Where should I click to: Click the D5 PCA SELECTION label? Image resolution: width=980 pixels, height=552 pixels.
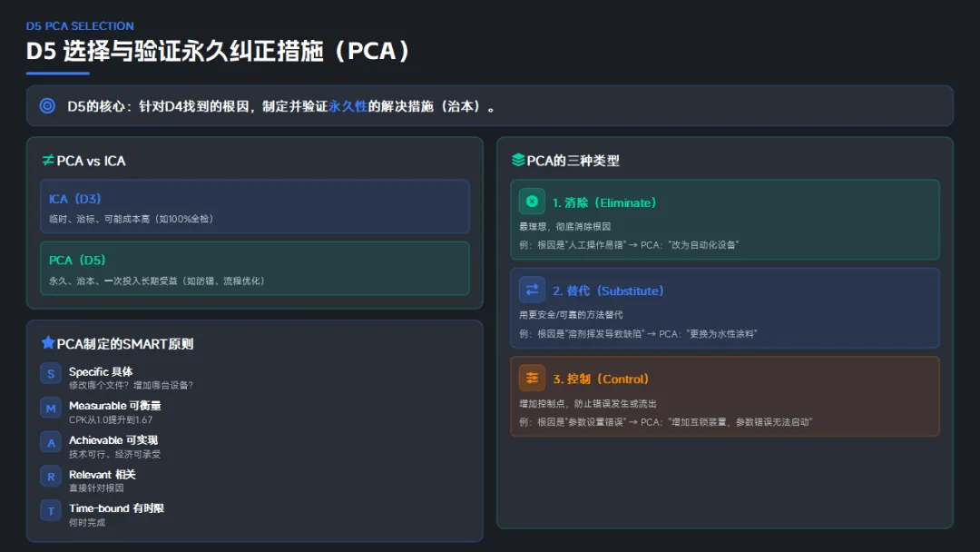tap(80, 26)
